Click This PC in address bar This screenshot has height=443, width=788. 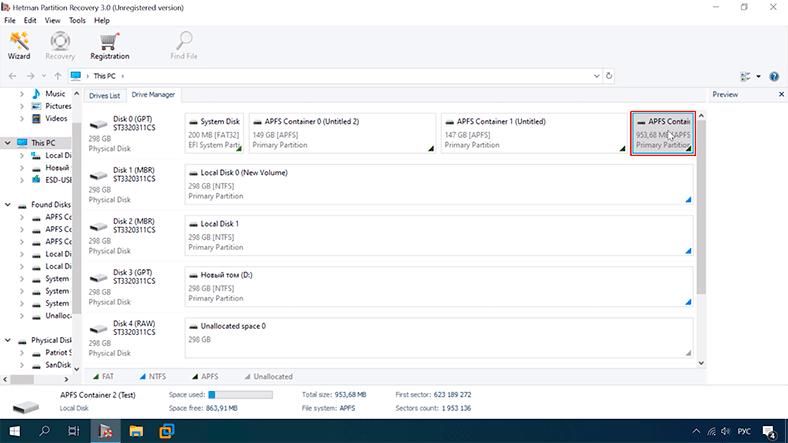click(105, 76)
